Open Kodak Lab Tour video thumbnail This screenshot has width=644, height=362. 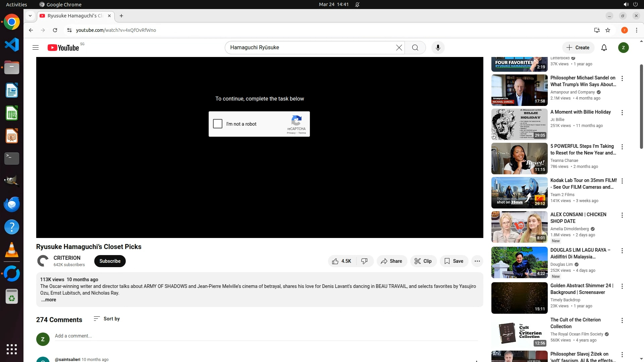click(x=519, y=193)
